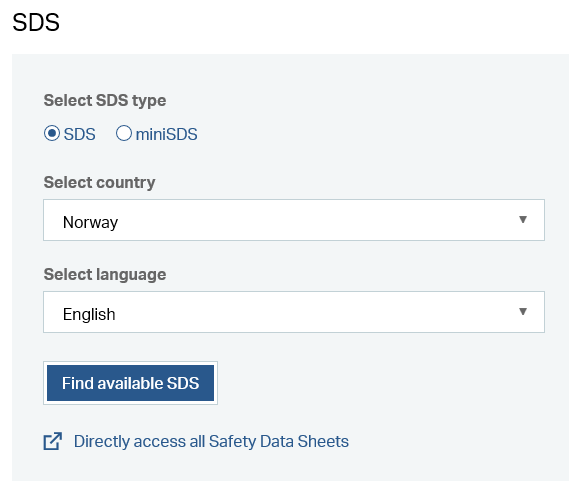Click the Select language label
Viewport: 569px width, 481px height.
tap(105, 274)
